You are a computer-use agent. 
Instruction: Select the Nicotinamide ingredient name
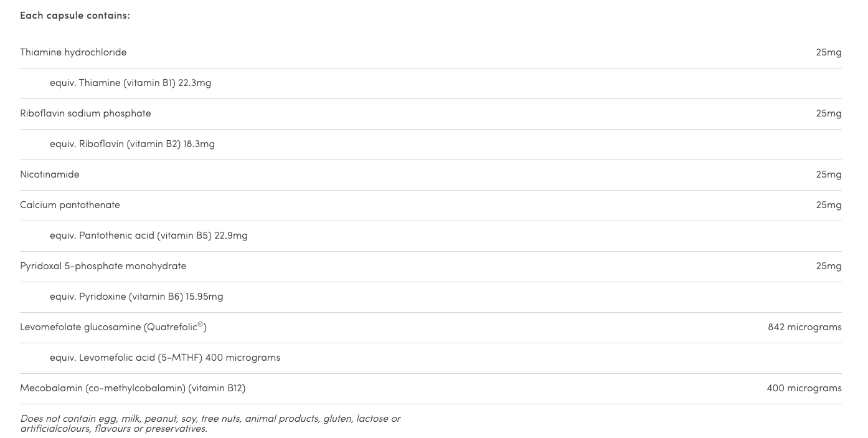click(50, 174)
